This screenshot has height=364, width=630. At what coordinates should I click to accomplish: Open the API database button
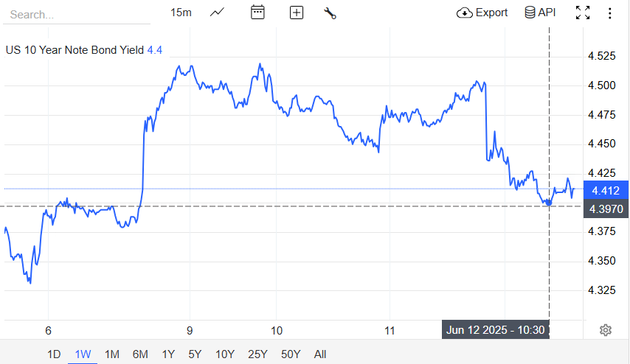pyautogui.click(x=539, y=13)
